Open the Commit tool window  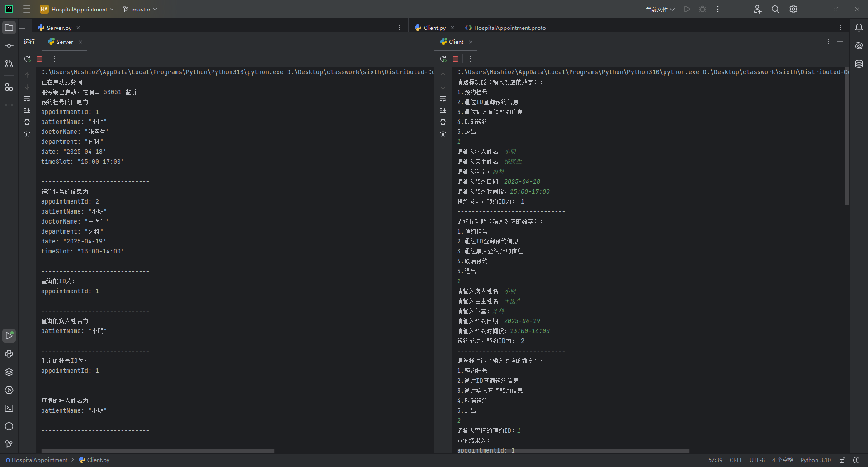coord(9,46)
